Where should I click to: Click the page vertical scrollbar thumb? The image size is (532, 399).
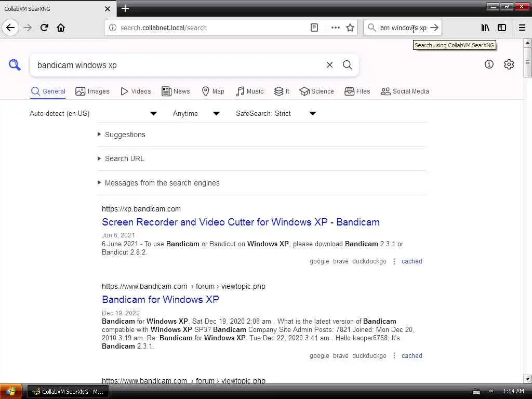click(x=527, y=62)
